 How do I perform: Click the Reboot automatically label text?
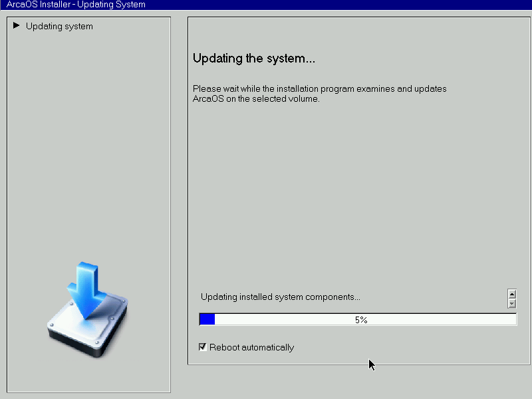pyautogui.click(x=252, y=347)
